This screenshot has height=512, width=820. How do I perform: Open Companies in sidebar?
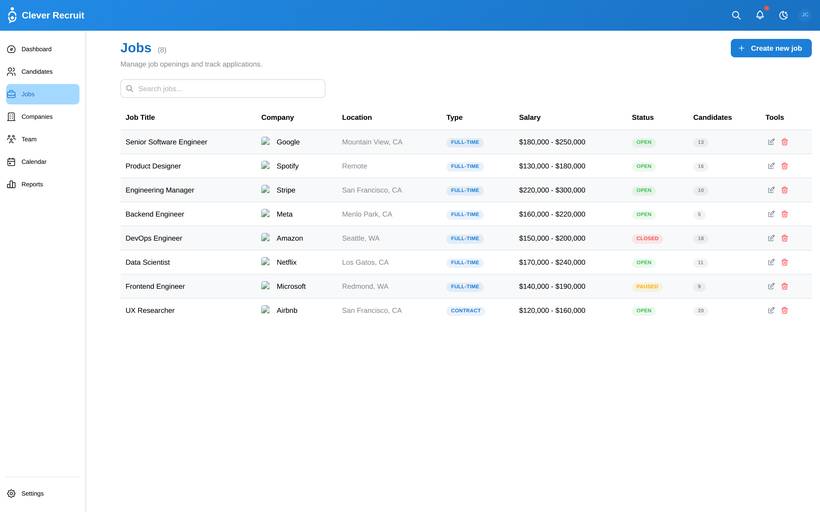click(43, 117)
